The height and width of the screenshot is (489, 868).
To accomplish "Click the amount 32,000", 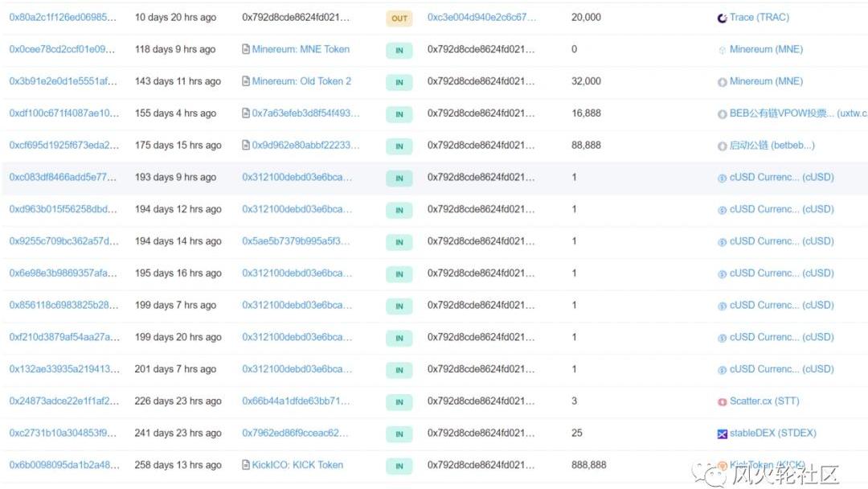I will [586, 81].
